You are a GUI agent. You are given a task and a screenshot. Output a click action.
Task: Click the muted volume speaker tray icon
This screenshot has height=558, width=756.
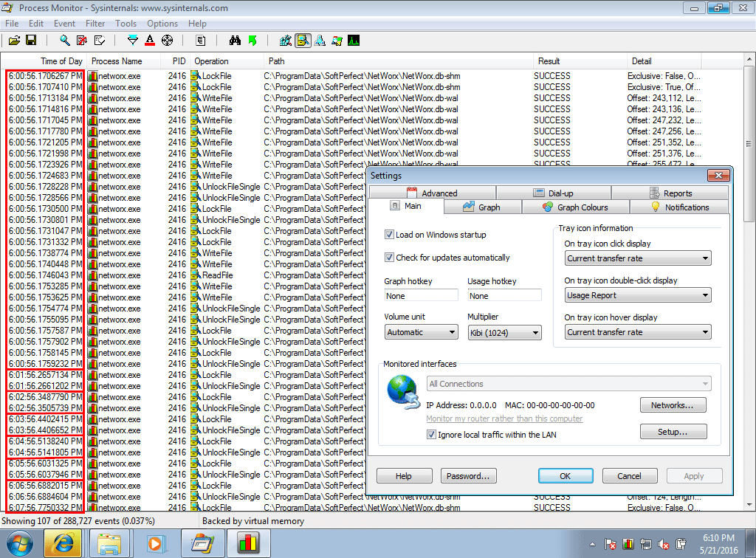(664, 545)
